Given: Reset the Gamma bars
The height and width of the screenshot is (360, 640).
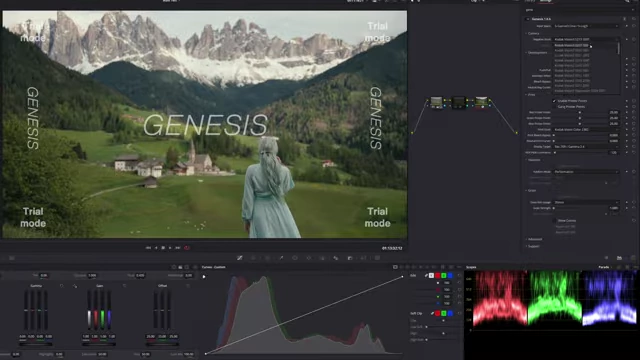Looking at the screenshot, I should [62, 286].
